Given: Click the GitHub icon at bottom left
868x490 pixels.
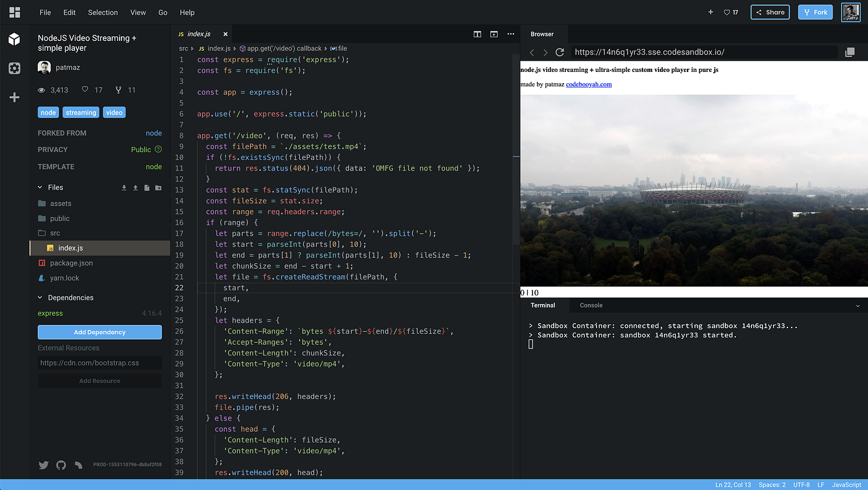Looking at the screenshot, I should coord(60,465).
